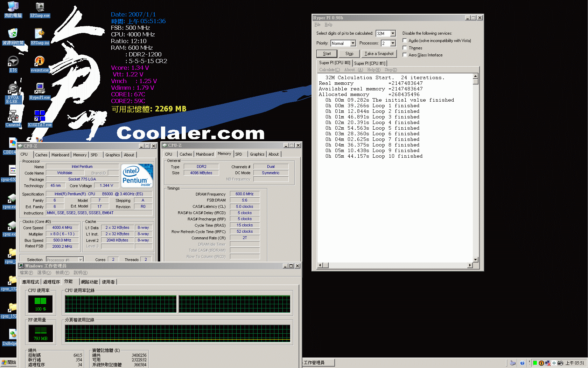Open the cpuz-650 desktop icon
Image resolution: width=588 pixels, height=368 pixels.
point(8,173)
